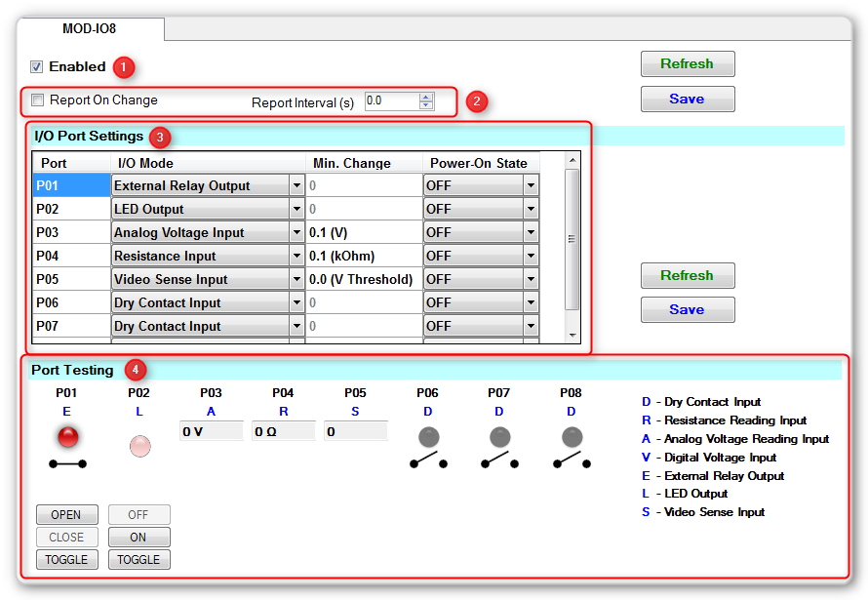Expand the P03 Power-On State dropdown
Screen dimensions: 868x600
coord(531,233)
